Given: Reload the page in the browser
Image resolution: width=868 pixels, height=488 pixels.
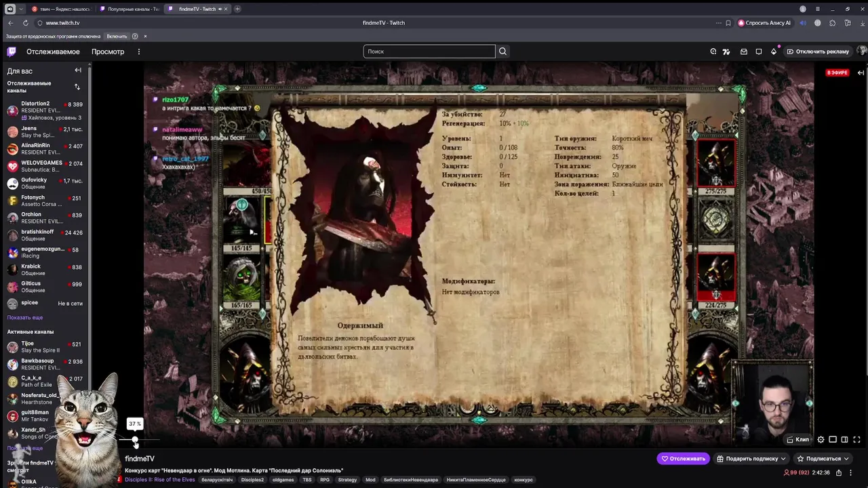Looking at the screenshot, I should click(x=25, y=23).
